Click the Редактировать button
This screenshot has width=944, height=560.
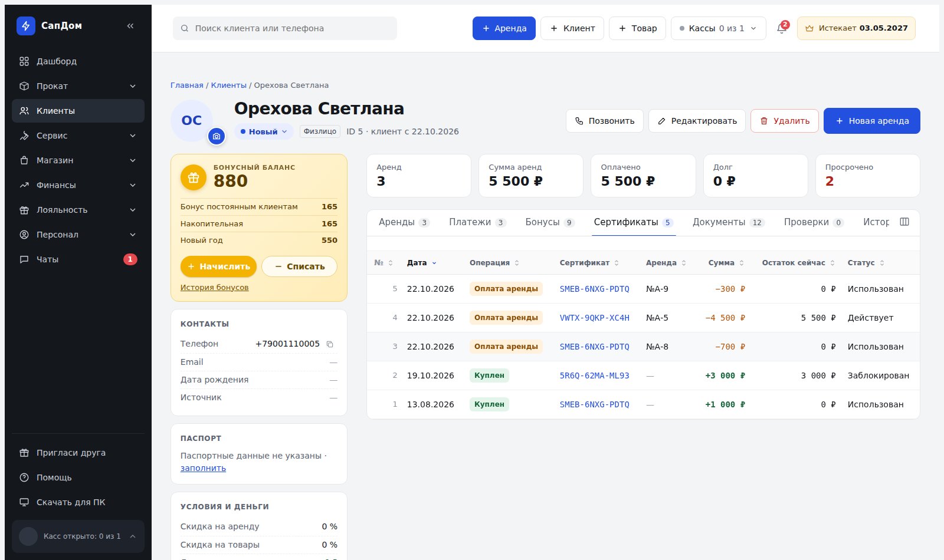coord(697,121)
